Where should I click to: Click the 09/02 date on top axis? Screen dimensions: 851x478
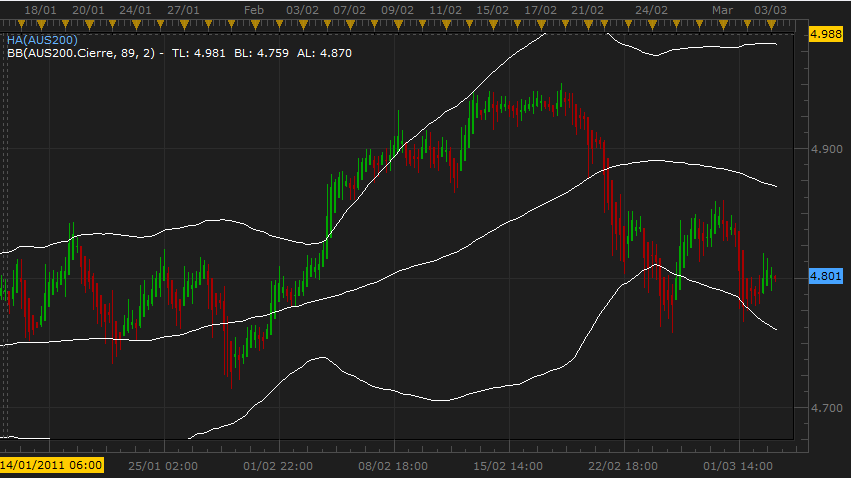click(397, 10)
